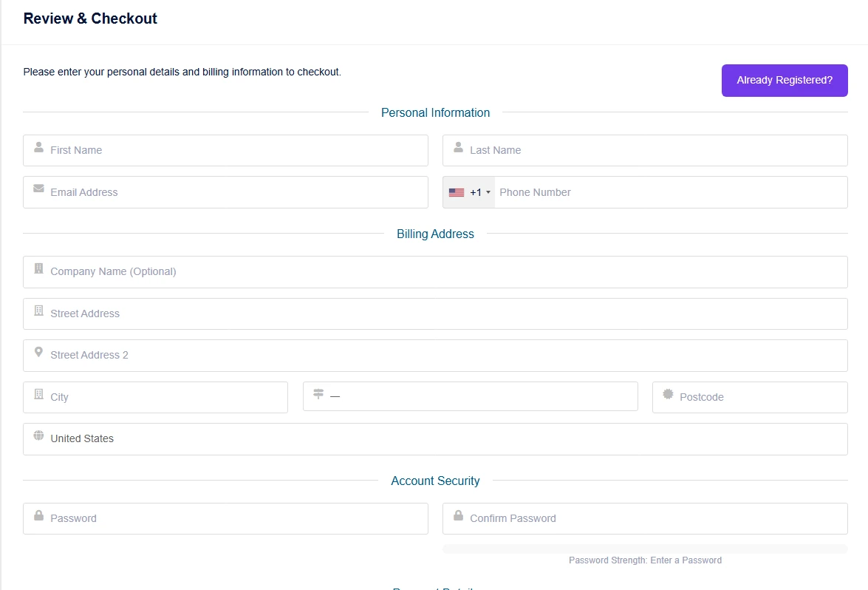Viewport: 868px width, 590px height.
Task: Click the person icon beside Last Name
Action: tap(458, 147)
